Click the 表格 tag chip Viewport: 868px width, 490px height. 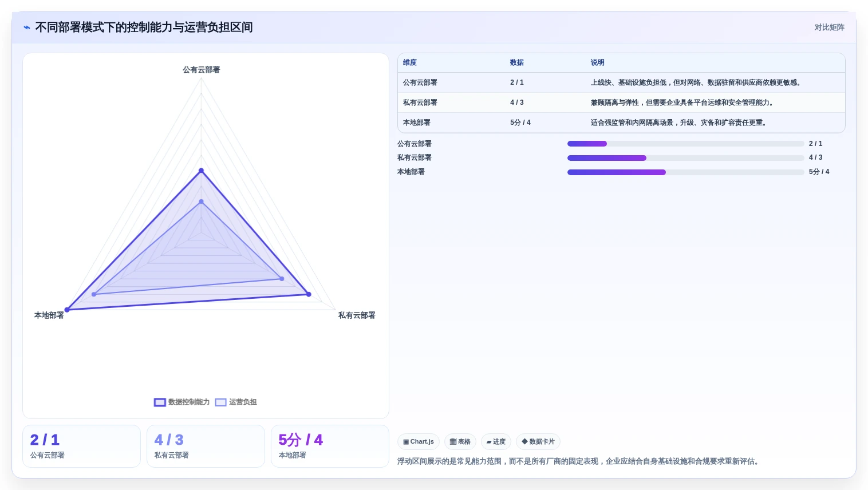460,442
